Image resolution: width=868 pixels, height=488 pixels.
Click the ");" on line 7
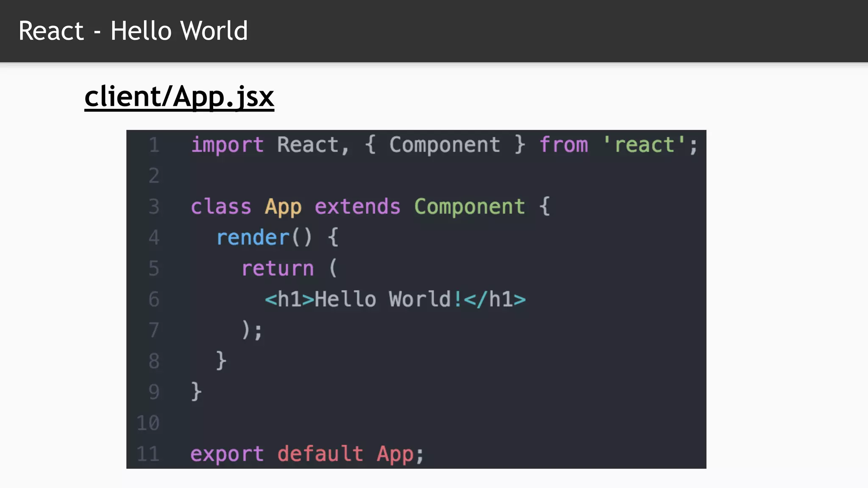pos(252,330)
